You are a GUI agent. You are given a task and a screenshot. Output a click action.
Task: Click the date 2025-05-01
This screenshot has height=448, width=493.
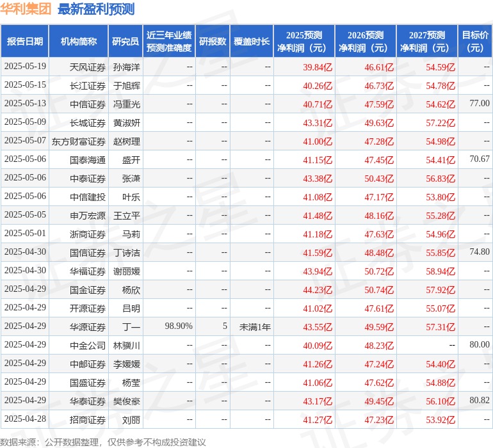[x=25, y=233]
